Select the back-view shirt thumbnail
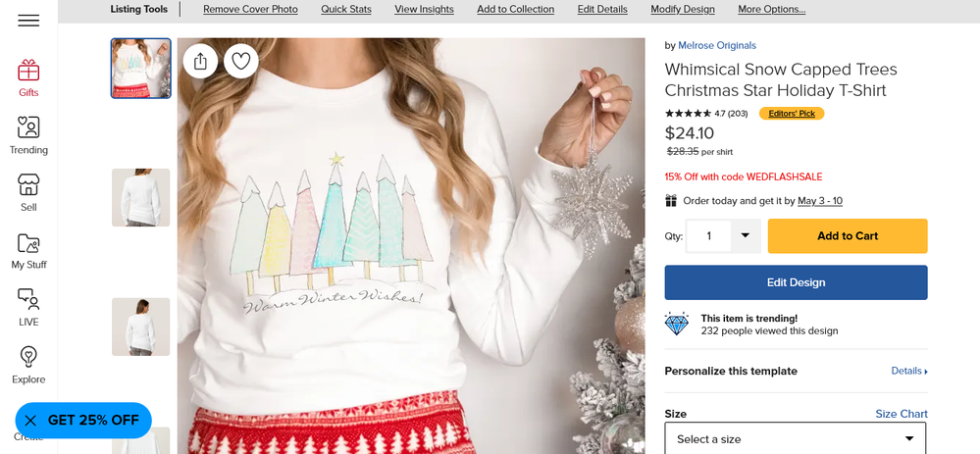980x454 pixels. point(140,327)
